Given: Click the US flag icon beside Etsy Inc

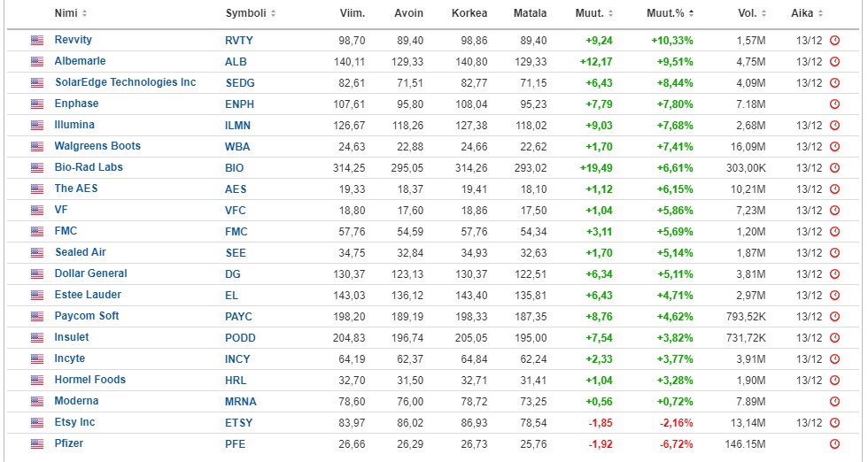Looking at the screenshot, I should click(x=37, y=423).
